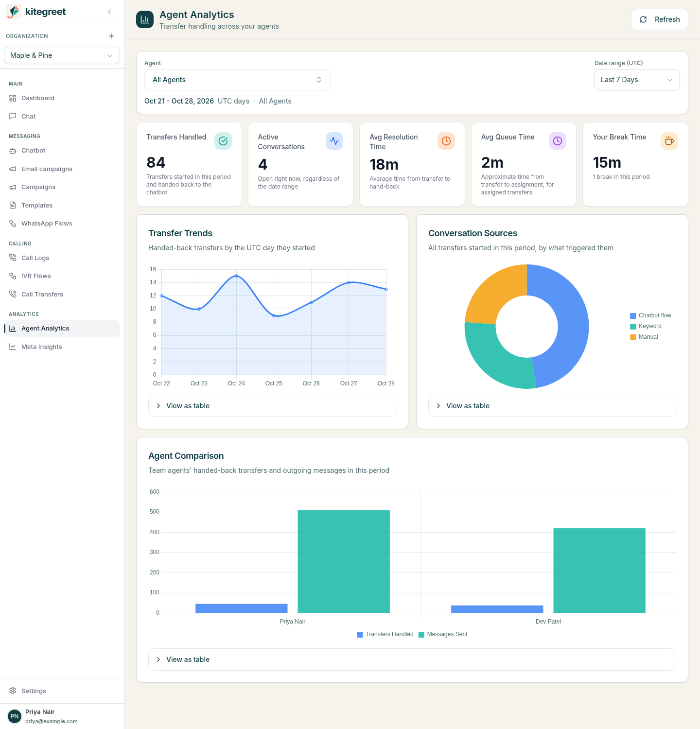Open the Priya Nair account profile
This screenshot has width=700, height=729.
click(62, 716)
